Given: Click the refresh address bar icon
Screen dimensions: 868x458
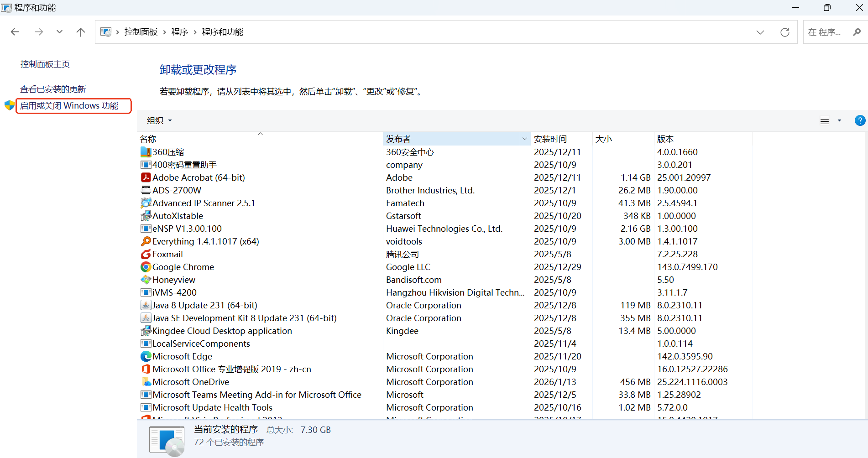Looking at the screenshot, I should coord(785,32).
